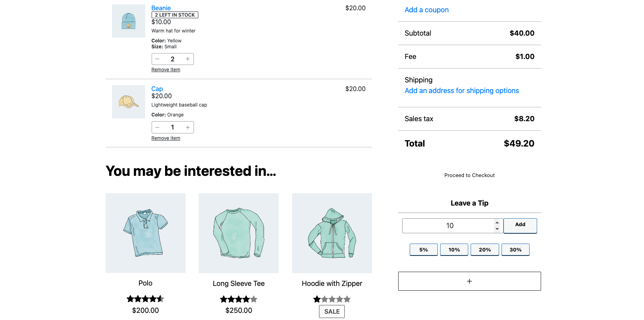
Task: Open the Add a coupon panel
Action: point(426,10)
